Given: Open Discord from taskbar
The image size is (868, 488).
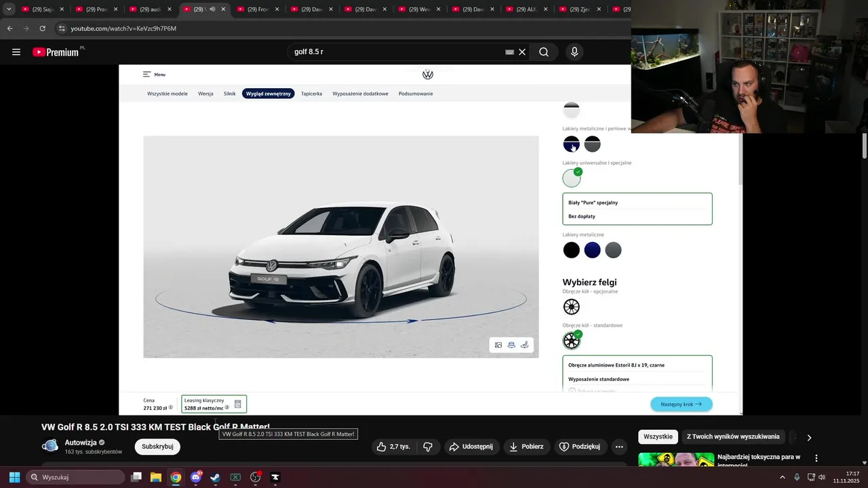Looking at the screenshot, I should pyautogui.click(x=196, y=477).
